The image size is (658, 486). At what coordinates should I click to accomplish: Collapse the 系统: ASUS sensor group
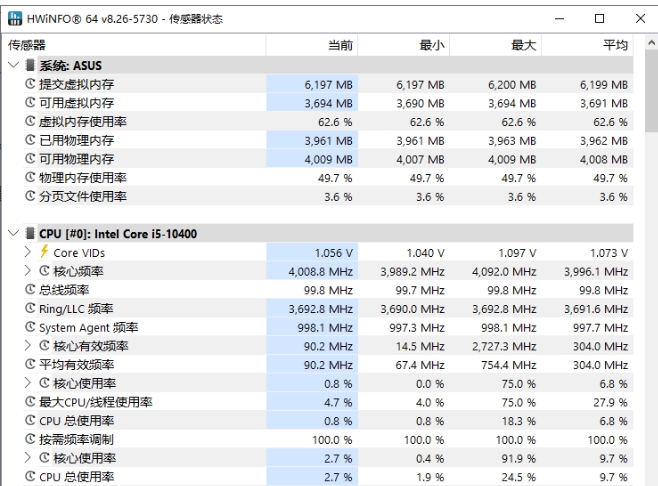click(x=13, y=65)
